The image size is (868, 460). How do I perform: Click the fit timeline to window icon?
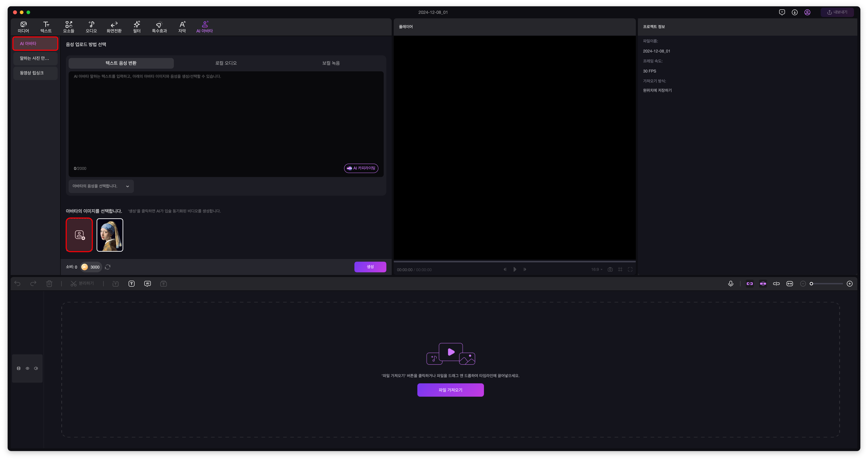790,284
